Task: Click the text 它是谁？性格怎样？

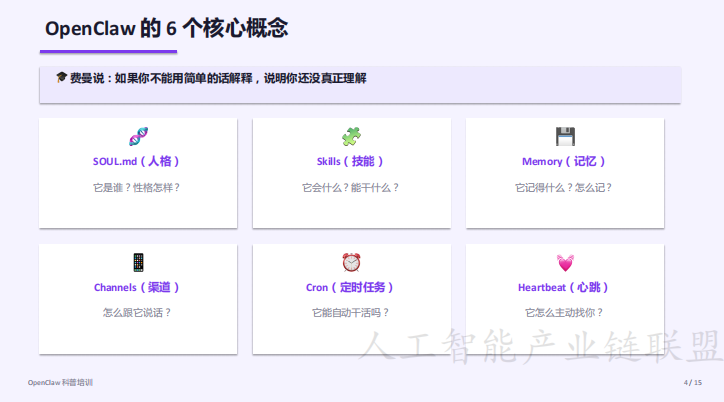Action: click(138, 187)
